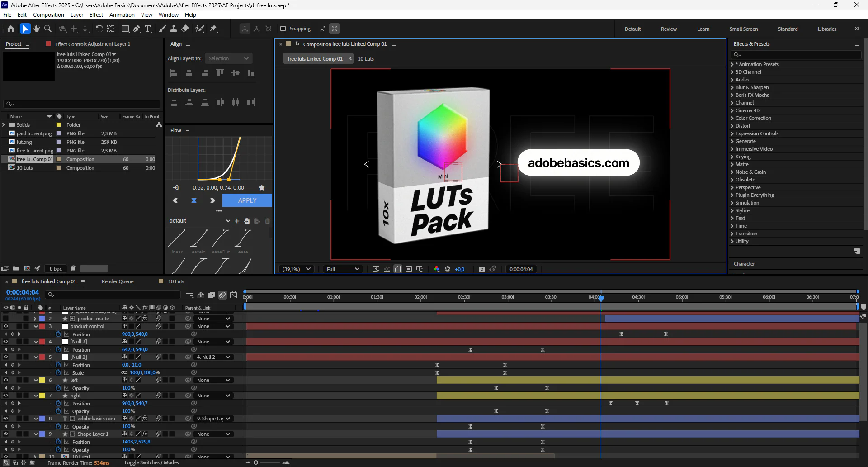Choose the Type tool

pos(148,29)
